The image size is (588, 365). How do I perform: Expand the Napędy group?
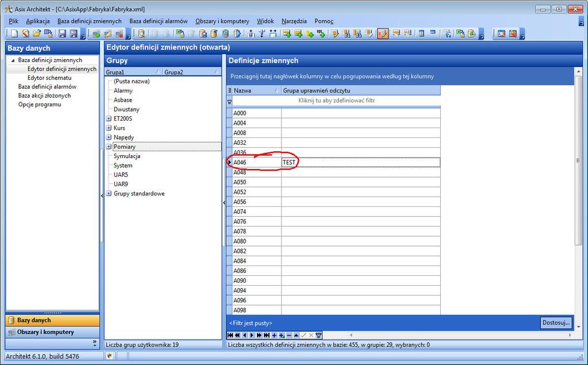pos(109,137)
